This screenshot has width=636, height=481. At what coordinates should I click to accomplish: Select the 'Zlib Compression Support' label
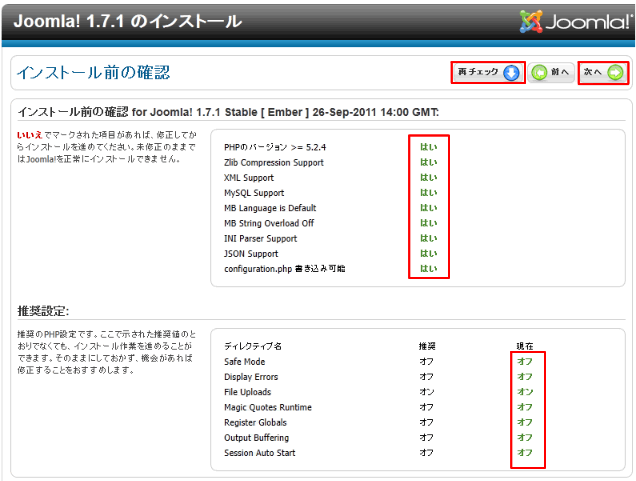click(274, 163)
